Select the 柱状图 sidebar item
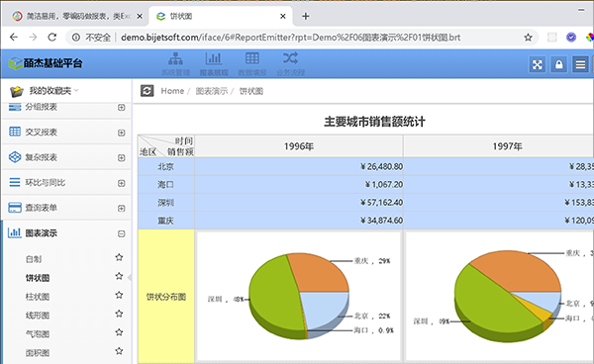The image size is (594, 364). coord(38,297)
